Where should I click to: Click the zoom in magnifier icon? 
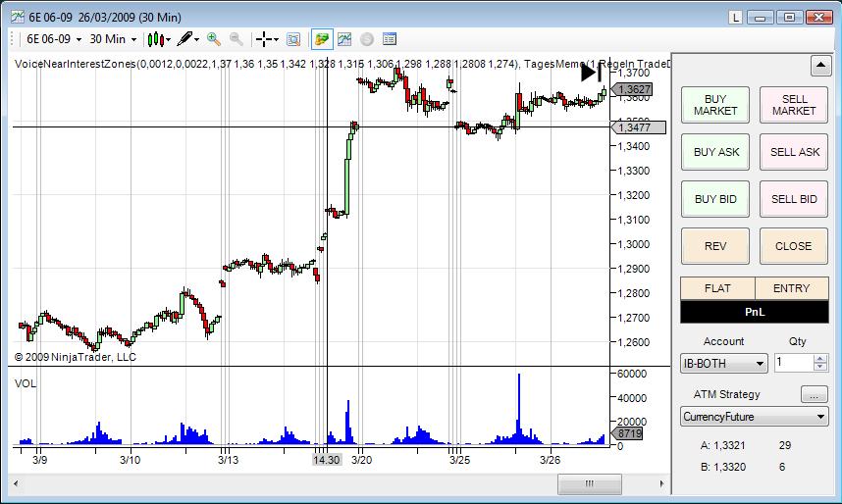point(214,39)
